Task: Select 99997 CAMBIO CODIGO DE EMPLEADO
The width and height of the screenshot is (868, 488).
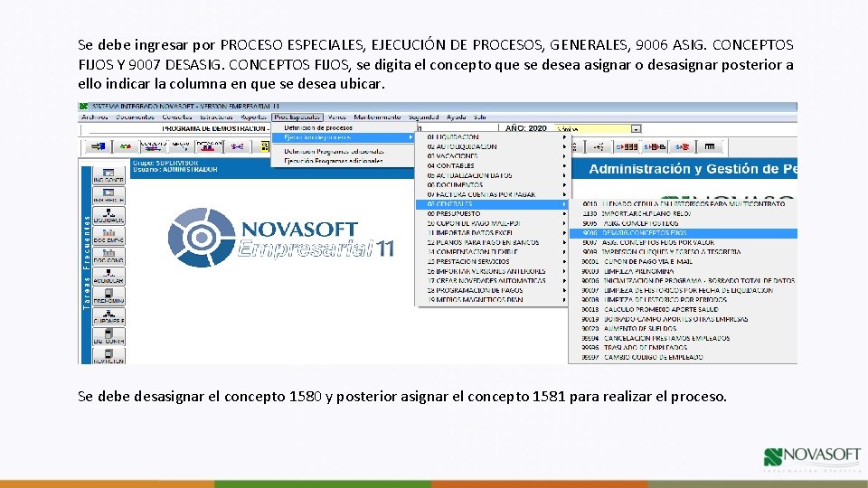Action: [684, 358]
